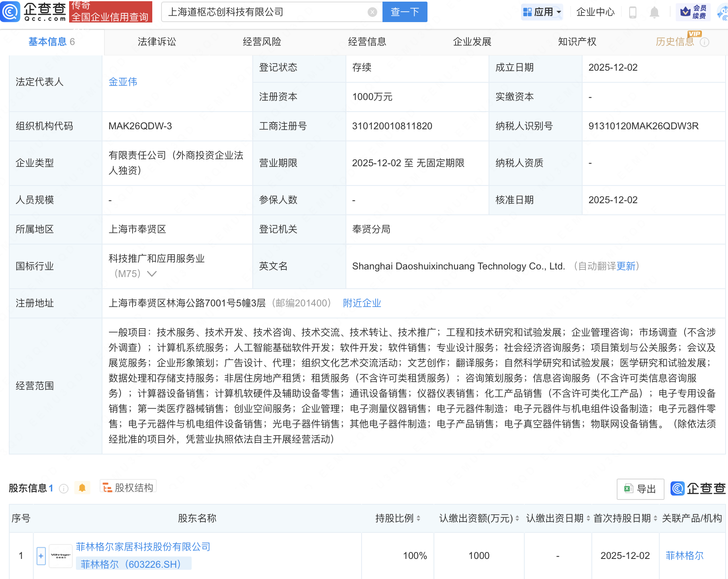Click the notification bell icon top right

click(654, 12)
